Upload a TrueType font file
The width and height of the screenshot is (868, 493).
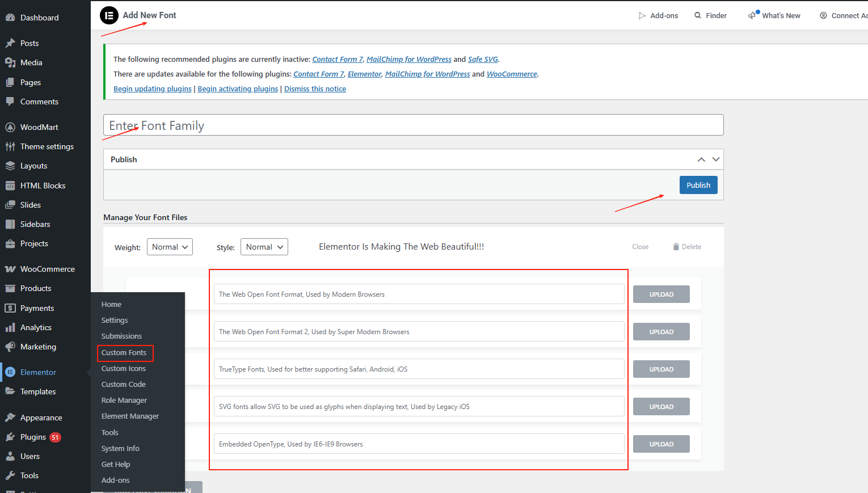661,369
